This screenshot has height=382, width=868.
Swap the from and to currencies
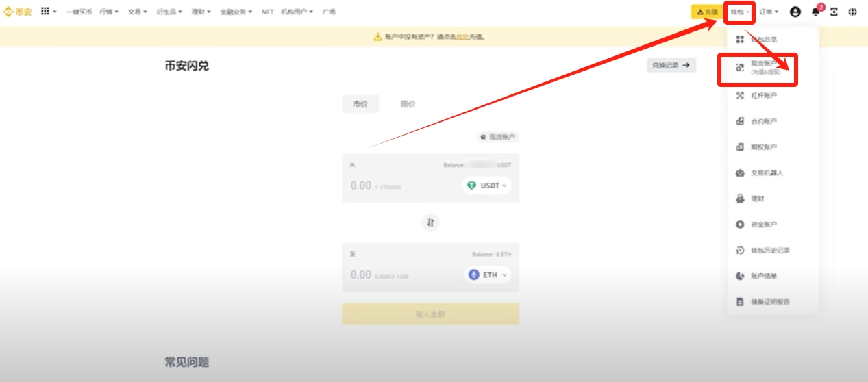click(x=430, y=222)
